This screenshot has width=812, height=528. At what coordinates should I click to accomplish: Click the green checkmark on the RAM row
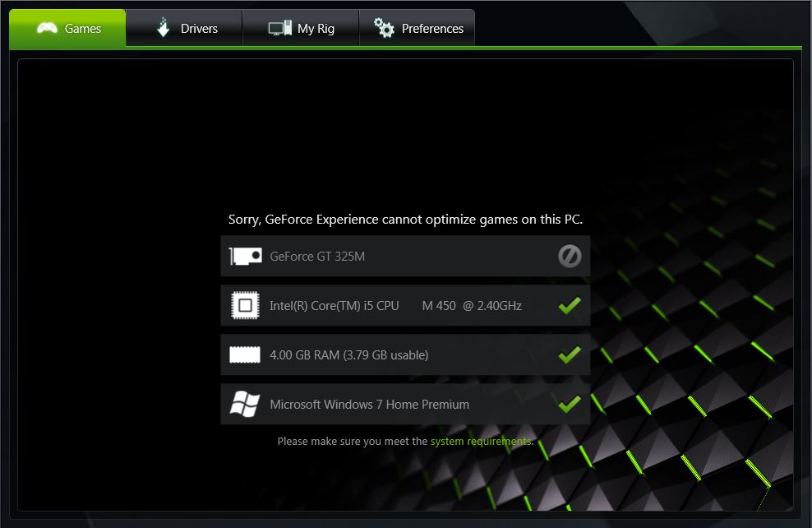pyautogui.click(x=570, y=354)
